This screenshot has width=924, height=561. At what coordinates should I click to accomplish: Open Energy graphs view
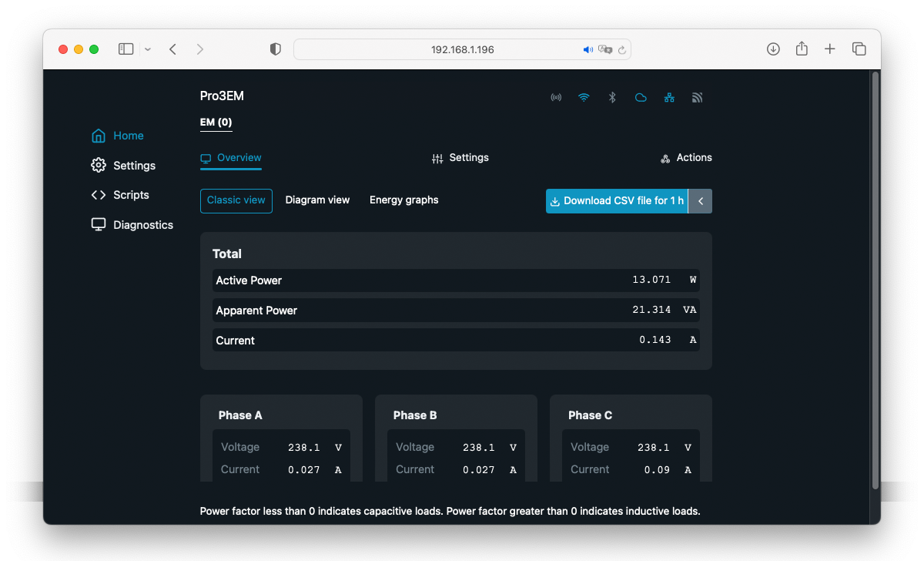click(x=403, y=200)
